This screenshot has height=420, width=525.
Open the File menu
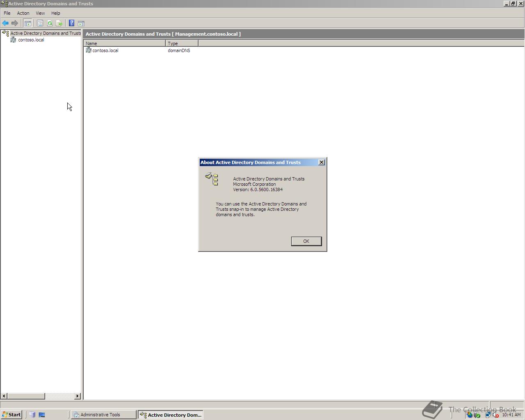(x=7, y=13)
